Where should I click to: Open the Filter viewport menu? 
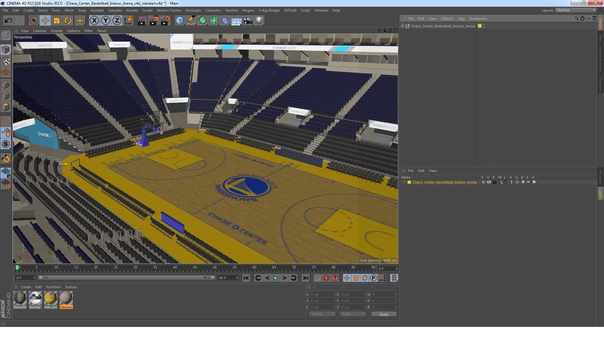[89, 31]
